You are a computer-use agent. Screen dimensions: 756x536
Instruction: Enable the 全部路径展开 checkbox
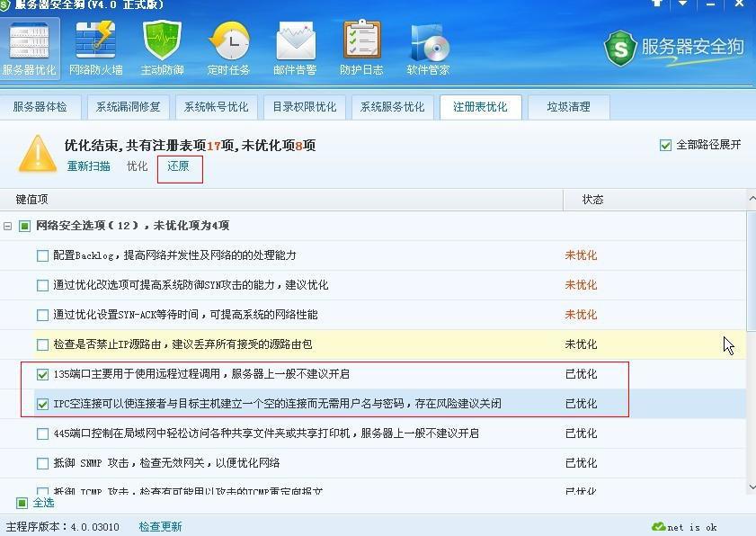(665, 144)
